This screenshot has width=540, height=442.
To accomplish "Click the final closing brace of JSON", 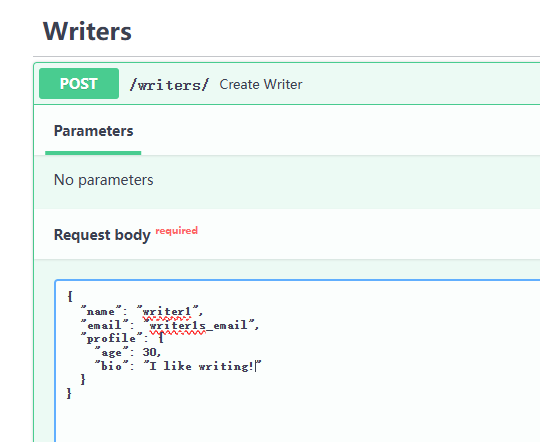I will click(x=69, y=393).
